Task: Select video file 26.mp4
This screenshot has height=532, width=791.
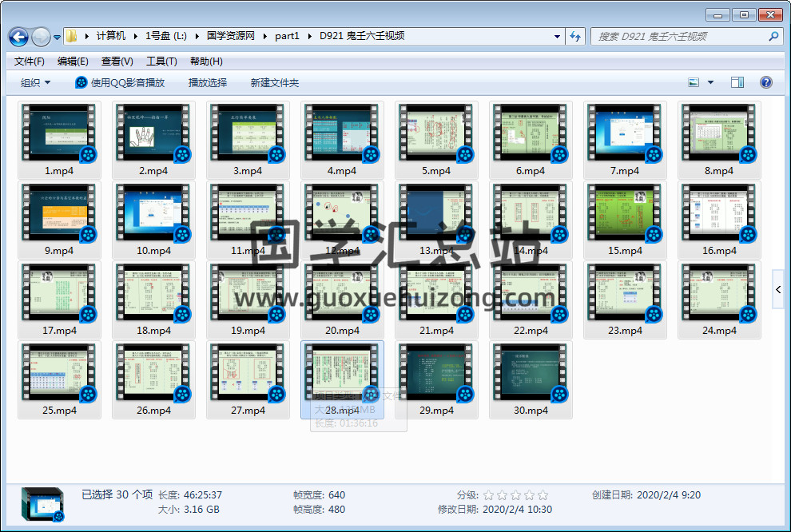Action: pos(153,379)
